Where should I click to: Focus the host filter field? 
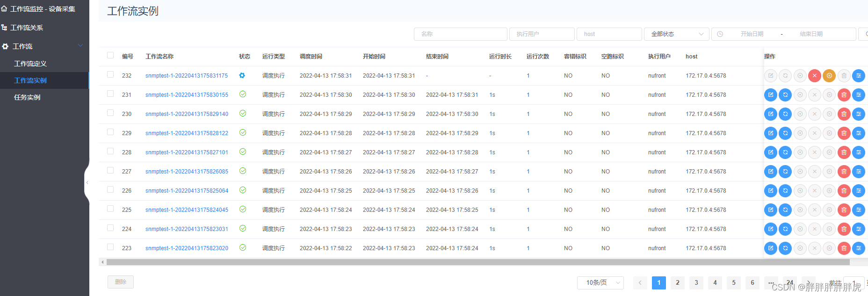click(609, 34)
